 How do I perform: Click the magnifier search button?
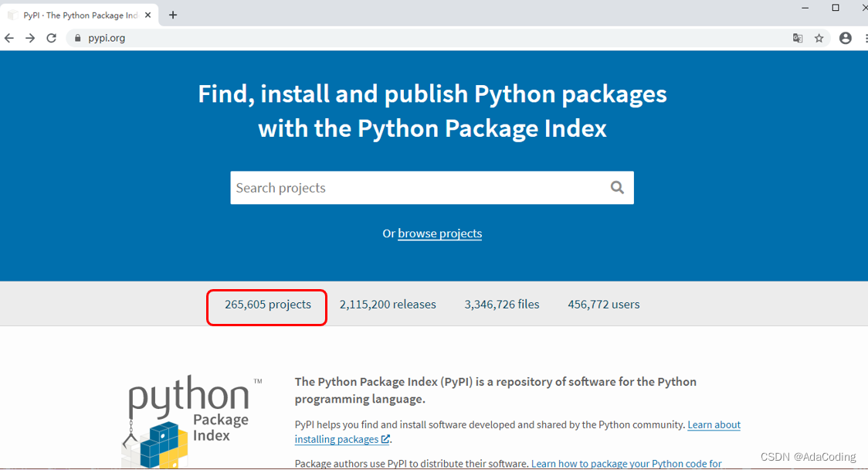click(x=617, y=187)
